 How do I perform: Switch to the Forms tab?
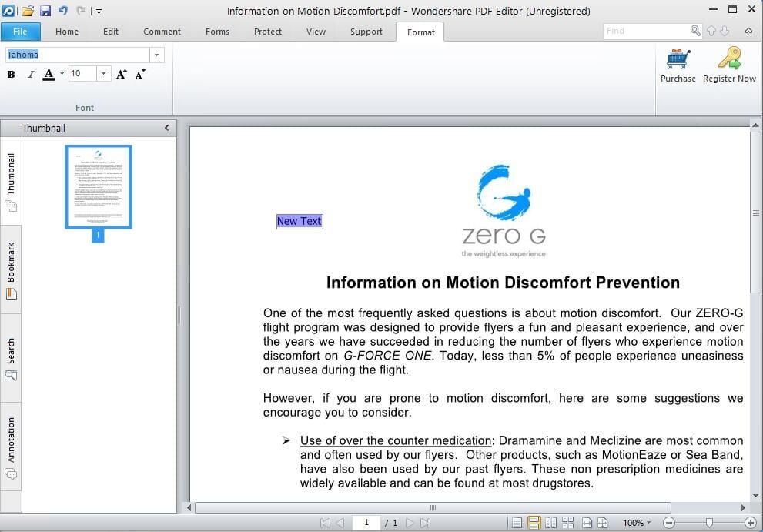(x=217, y=32)
